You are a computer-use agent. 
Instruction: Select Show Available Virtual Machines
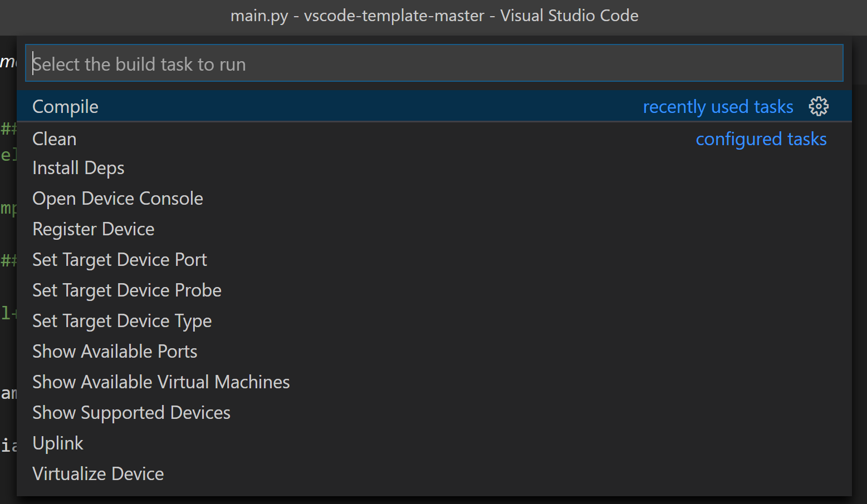pyautogui.click(x=434, y=382)
